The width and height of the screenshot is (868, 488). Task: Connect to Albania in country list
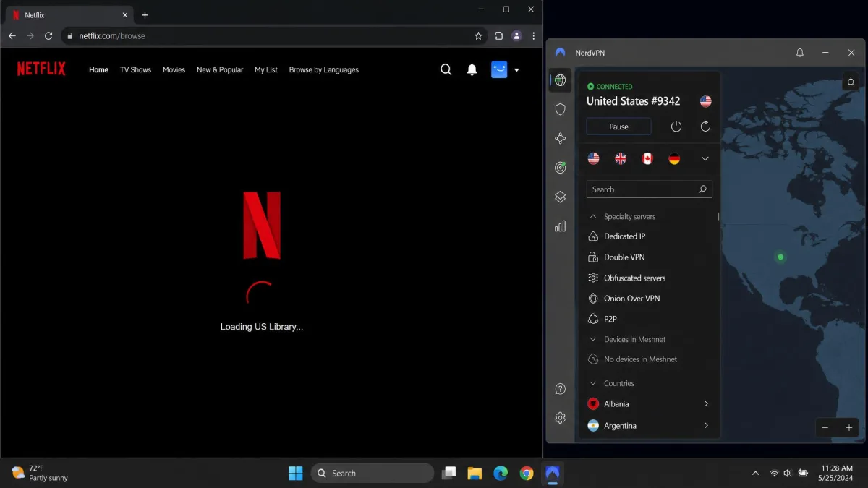[x=616, y=404]
